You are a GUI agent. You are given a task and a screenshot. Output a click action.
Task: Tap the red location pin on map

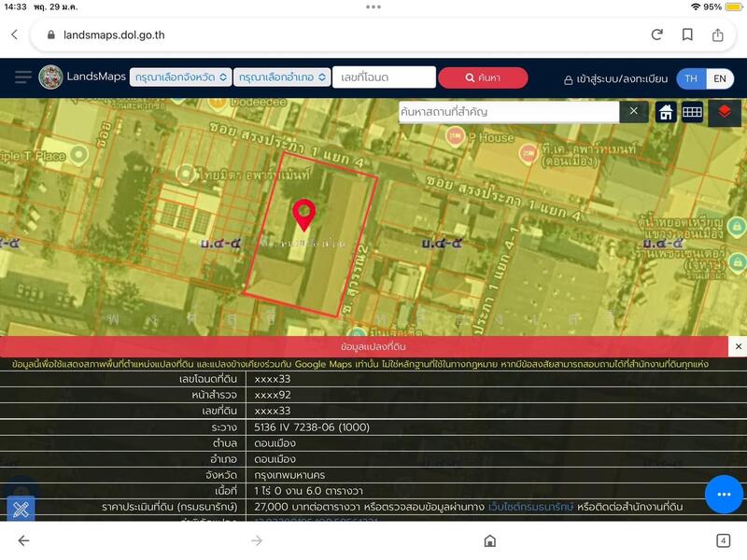tap(303, 215)
